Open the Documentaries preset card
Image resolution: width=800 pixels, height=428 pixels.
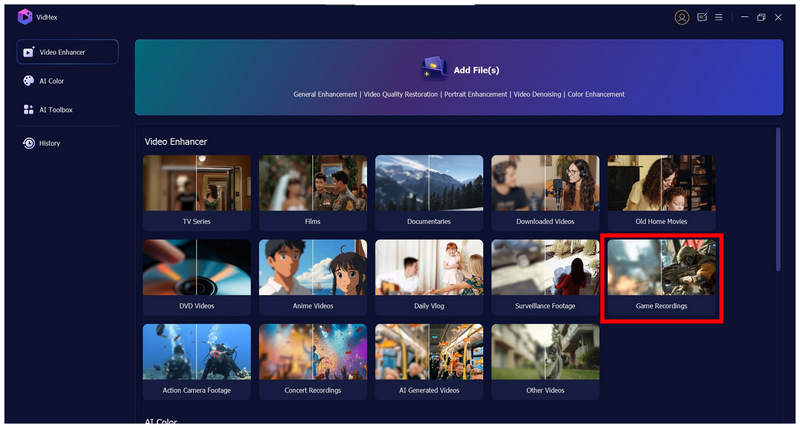pos(429,191)
